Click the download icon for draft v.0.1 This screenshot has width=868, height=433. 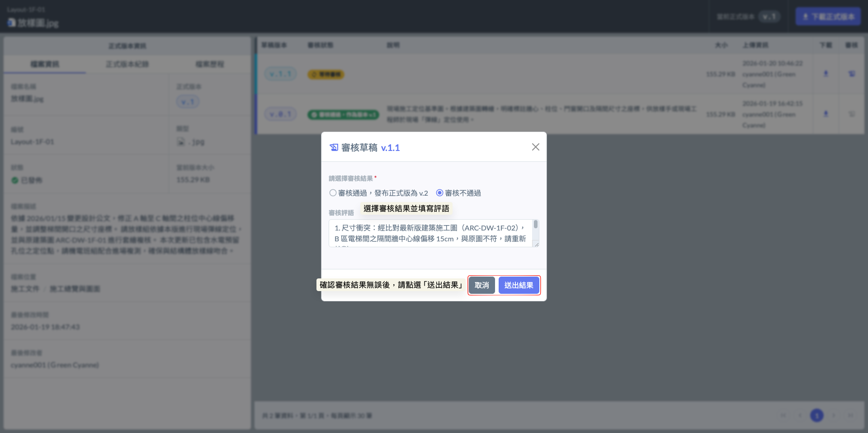pyautogui.click(x=826, y=114)
